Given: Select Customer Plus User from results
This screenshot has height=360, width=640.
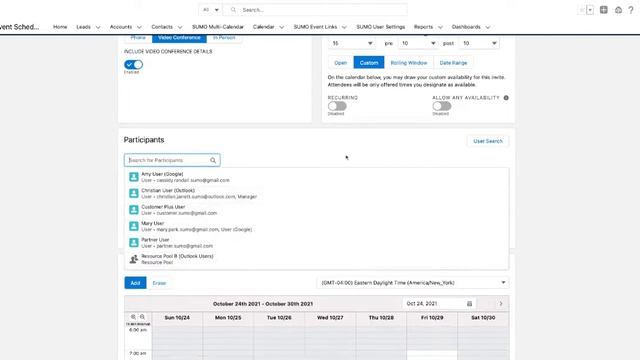Looking at the screenshot, I should [x=316, y=210].
